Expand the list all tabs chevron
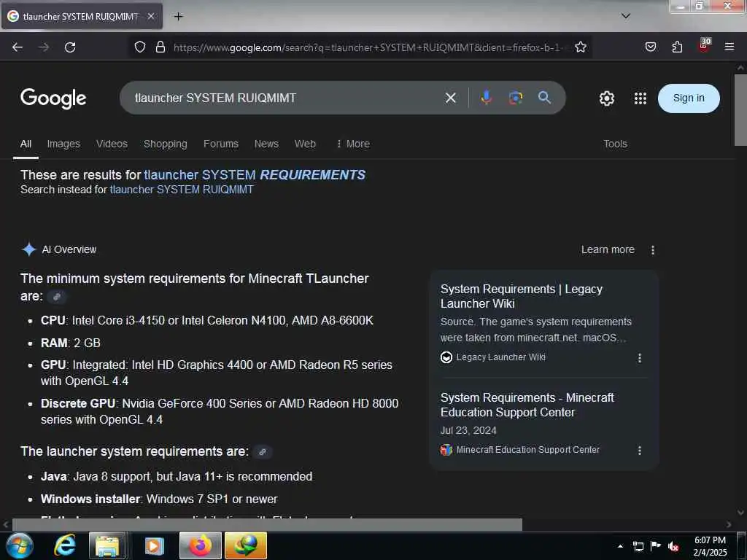 pyautogui.click(x=626, y=16)
